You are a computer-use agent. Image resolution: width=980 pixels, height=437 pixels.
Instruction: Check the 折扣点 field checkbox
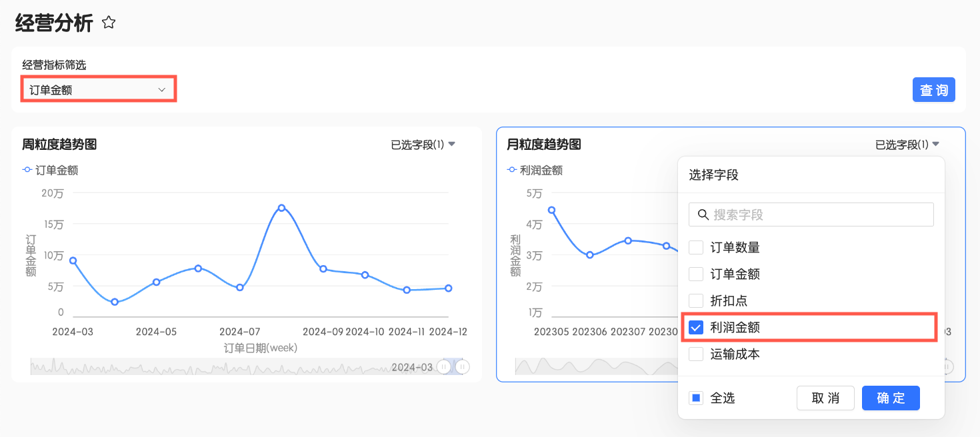point(696,300)
